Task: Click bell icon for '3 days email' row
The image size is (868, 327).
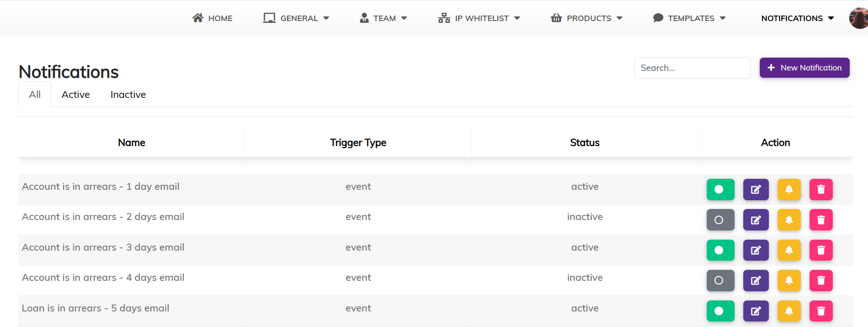Action: [x=789, y=250]
